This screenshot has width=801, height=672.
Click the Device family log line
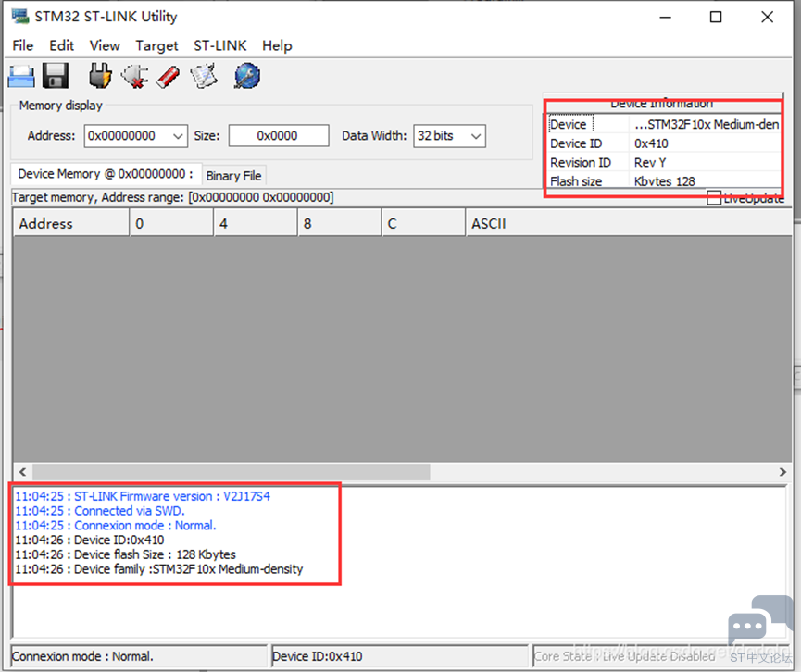click(x=159, y=569)
